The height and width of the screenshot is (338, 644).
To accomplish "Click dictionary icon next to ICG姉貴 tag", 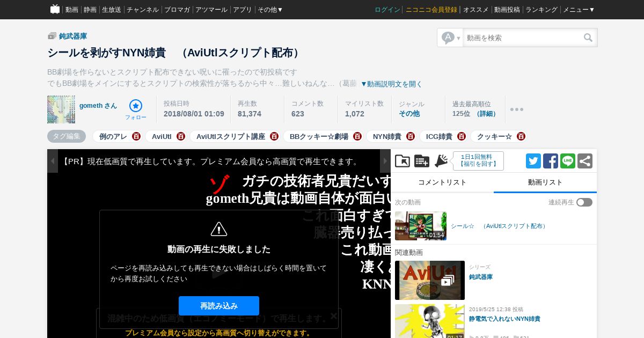I will tap(462, 136).
